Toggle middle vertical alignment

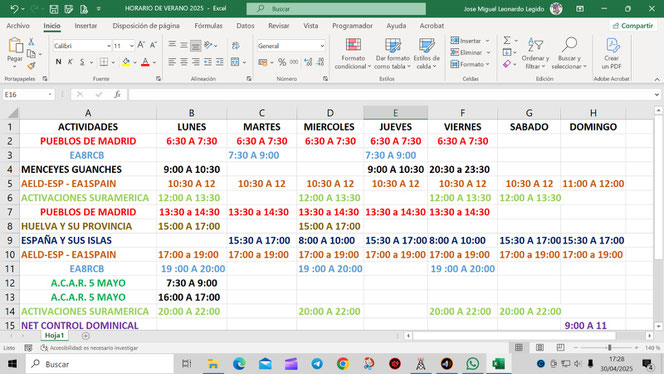coord(184,45)
